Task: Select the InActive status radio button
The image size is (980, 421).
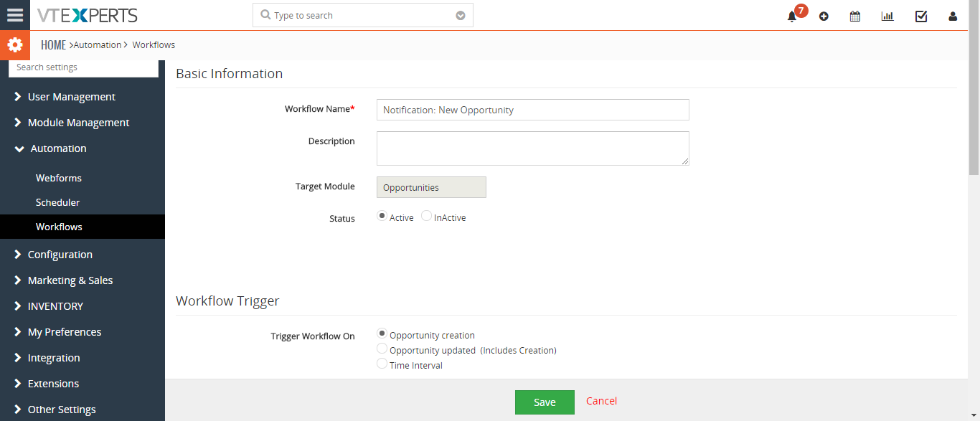Action: tap(426, 216)
